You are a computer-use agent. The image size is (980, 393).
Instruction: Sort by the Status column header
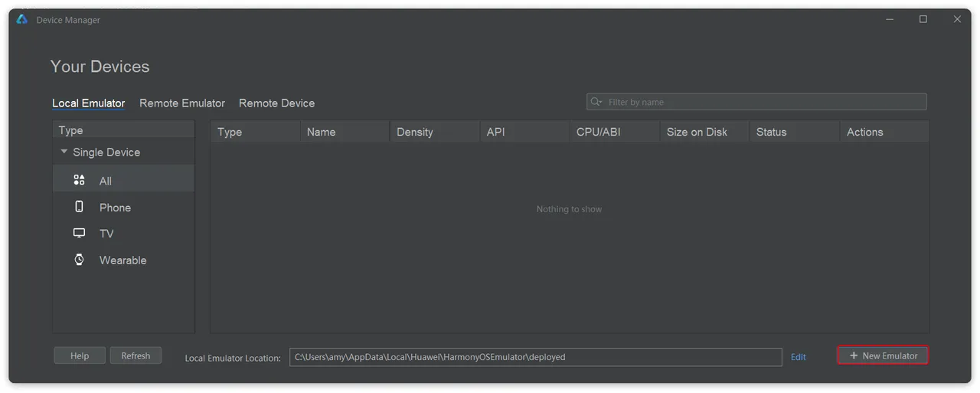pyautogui.click(x=795, y=132)
